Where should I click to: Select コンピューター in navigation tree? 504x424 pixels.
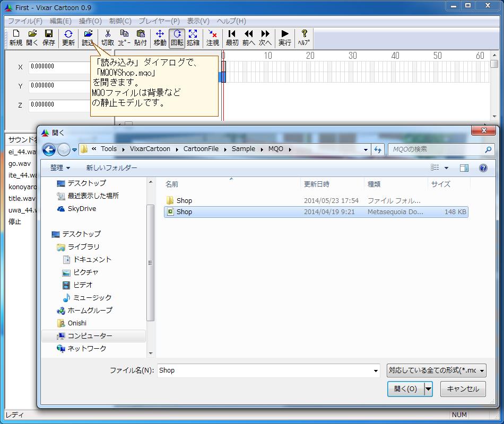(90, 336)
